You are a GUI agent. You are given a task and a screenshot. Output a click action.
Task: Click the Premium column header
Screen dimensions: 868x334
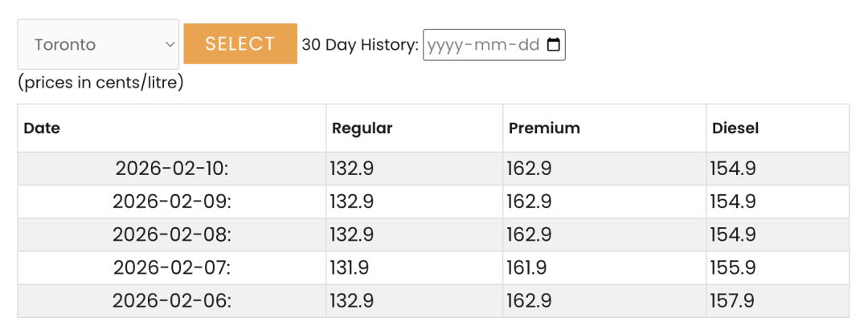544,128
